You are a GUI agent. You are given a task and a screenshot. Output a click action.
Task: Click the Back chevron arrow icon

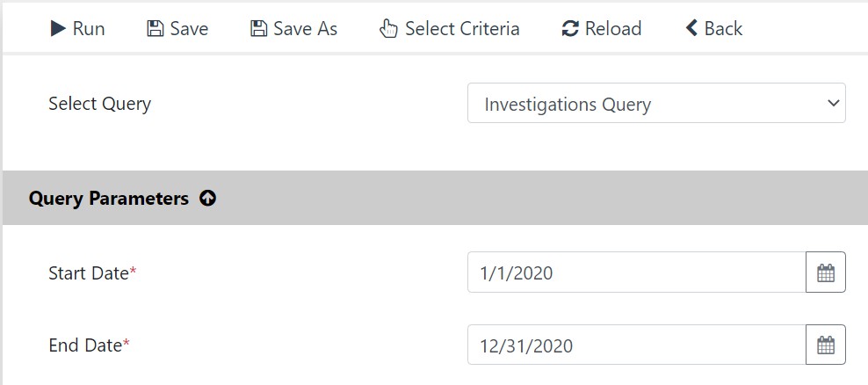pyautogui.click(x=691, y=28)
